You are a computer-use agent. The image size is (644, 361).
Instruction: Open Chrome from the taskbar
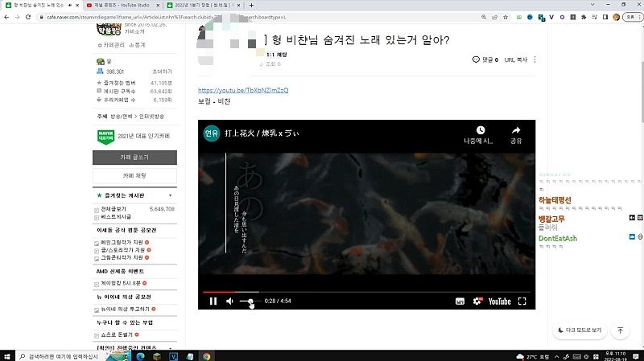coord(207,356)
